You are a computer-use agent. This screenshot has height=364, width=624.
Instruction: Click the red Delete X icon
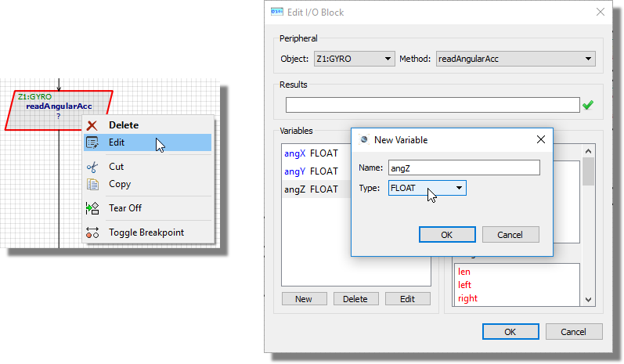[92, 125]
